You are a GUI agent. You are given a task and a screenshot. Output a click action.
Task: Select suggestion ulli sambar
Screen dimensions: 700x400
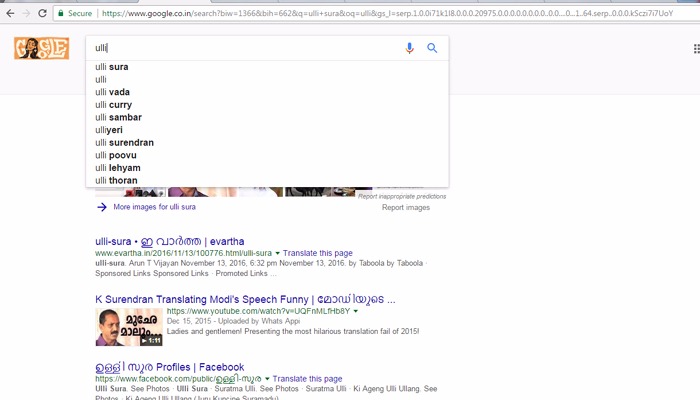click(x=267, y=117)
